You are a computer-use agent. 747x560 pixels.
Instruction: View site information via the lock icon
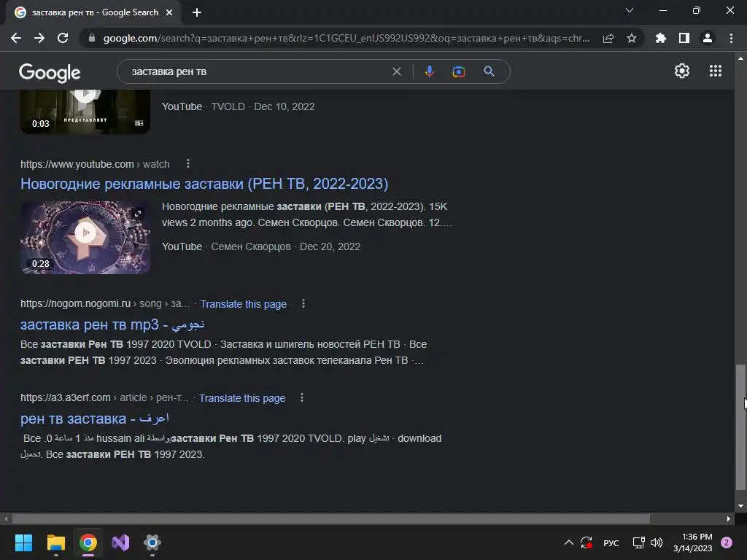point(92,38)
